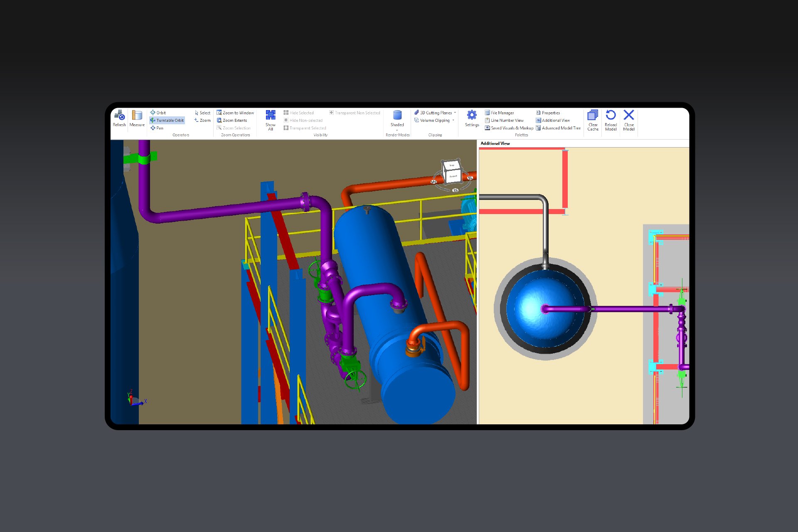
Task: Open Saved Visuals & Markup
Action: point(512,128)
